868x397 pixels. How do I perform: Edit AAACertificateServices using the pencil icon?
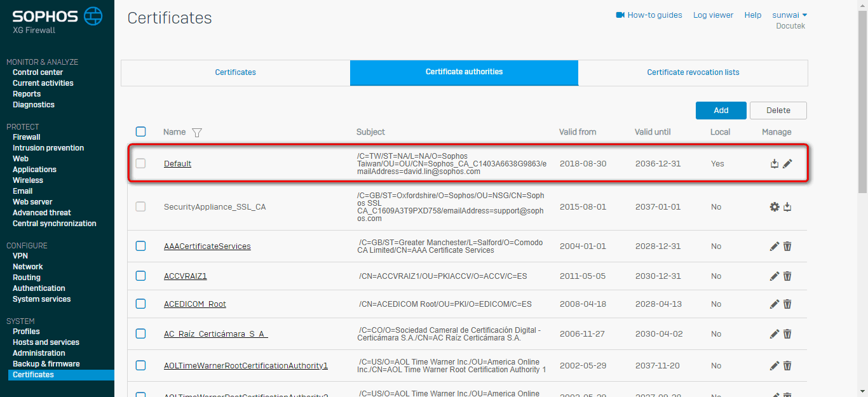coord(775,246)
